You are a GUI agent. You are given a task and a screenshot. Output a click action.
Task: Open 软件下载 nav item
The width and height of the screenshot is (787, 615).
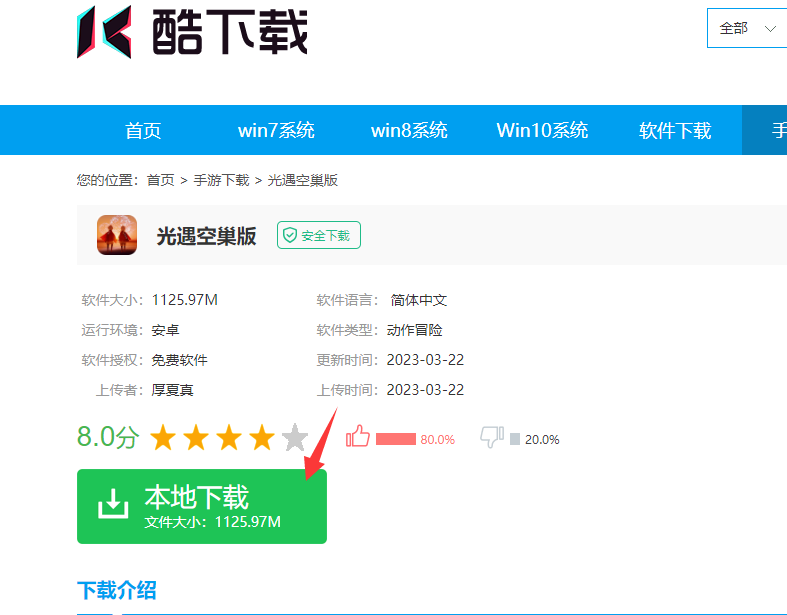pos(675,131)
